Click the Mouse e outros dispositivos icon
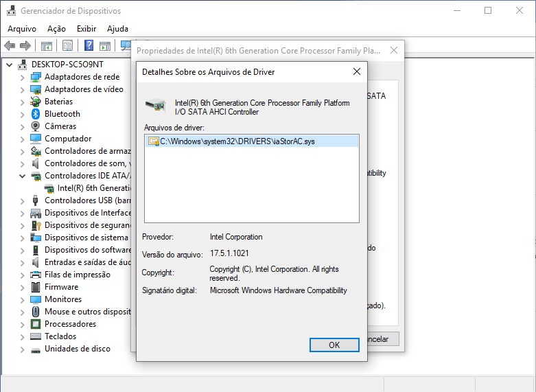The width and height of the screenshot is (536, 392). pyautogui.click(x=36, y=312)
